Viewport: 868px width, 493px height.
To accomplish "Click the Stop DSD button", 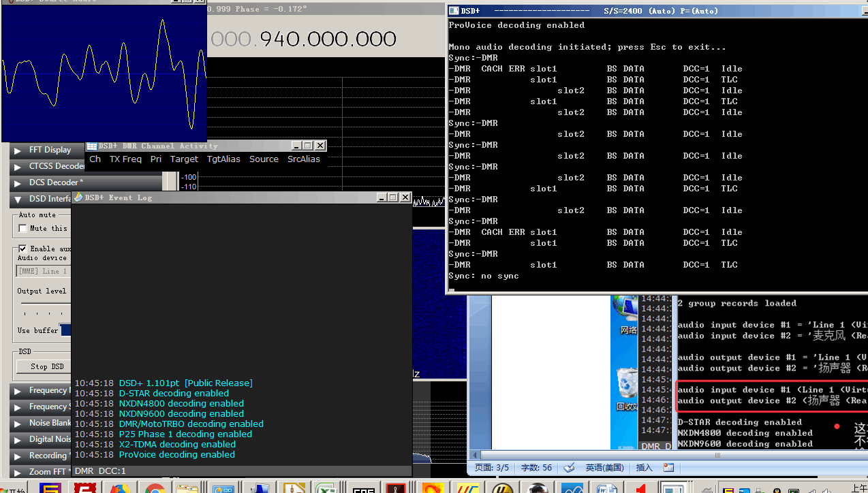I will pos(43,366).
